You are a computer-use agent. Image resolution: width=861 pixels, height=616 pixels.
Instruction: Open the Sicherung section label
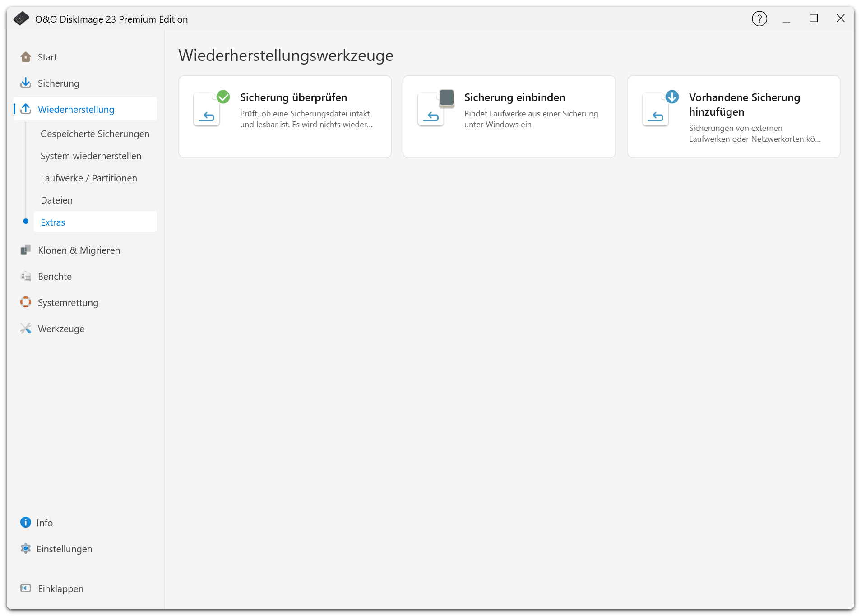(59, 83)
